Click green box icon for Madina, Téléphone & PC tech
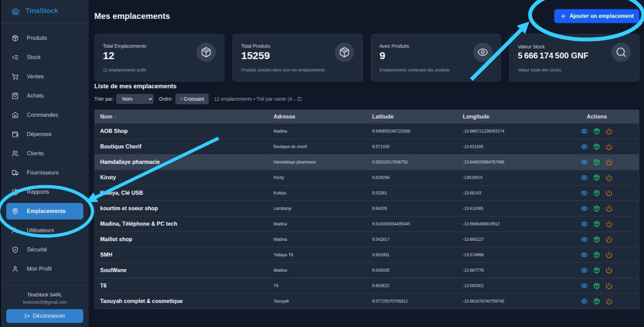The height and width of the screenshot is (327, 644). 596,224
